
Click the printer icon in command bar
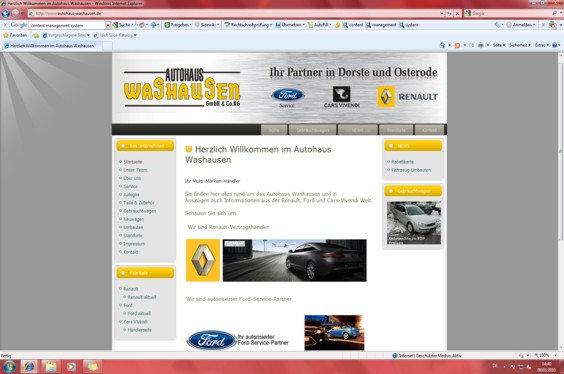[481, 45]
